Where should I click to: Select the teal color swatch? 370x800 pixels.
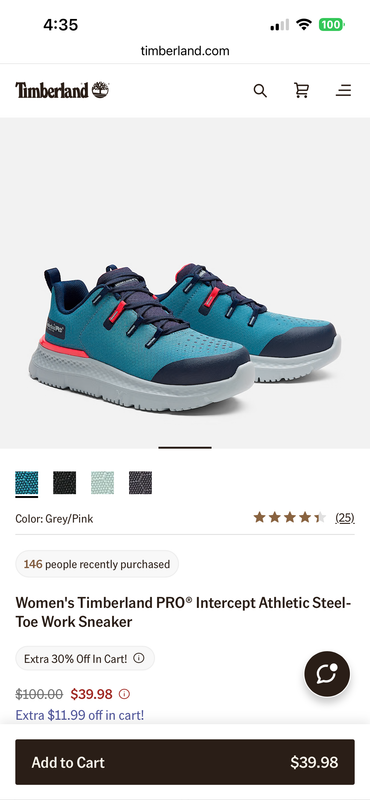coord(27,483)
